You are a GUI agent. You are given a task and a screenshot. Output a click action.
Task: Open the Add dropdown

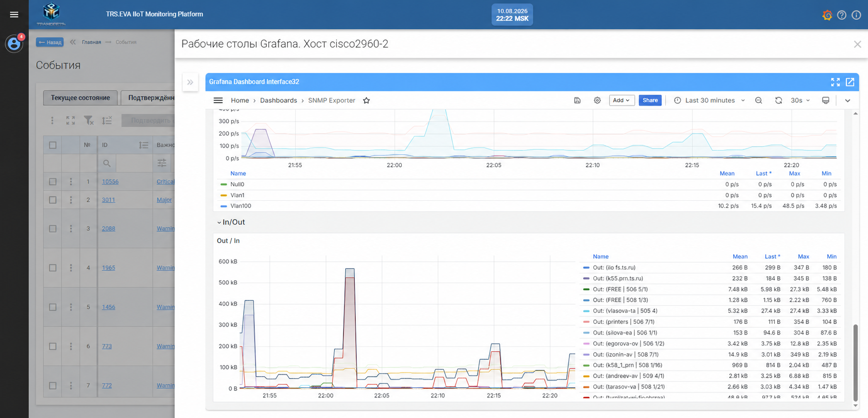(622, 100)
